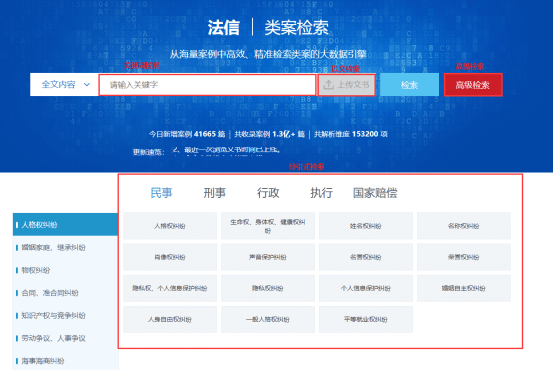
Task: Switch to the 刑事 tab
Action: [214, 193]
